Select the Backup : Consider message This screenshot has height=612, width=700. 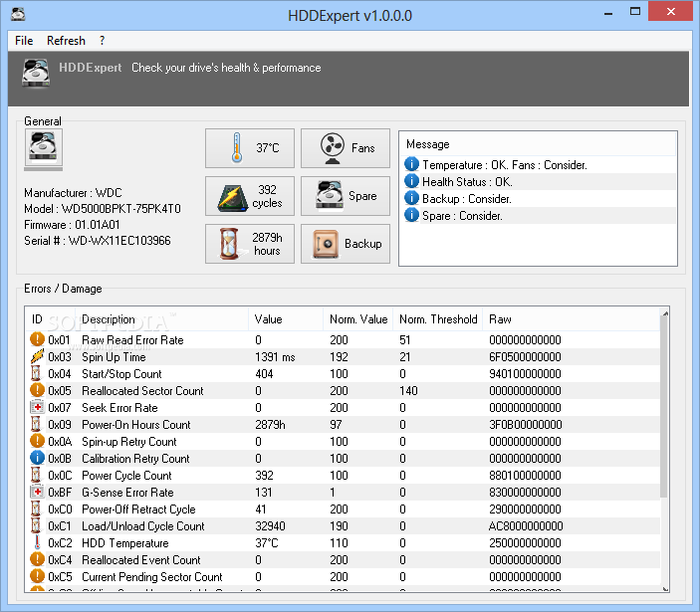466,199
